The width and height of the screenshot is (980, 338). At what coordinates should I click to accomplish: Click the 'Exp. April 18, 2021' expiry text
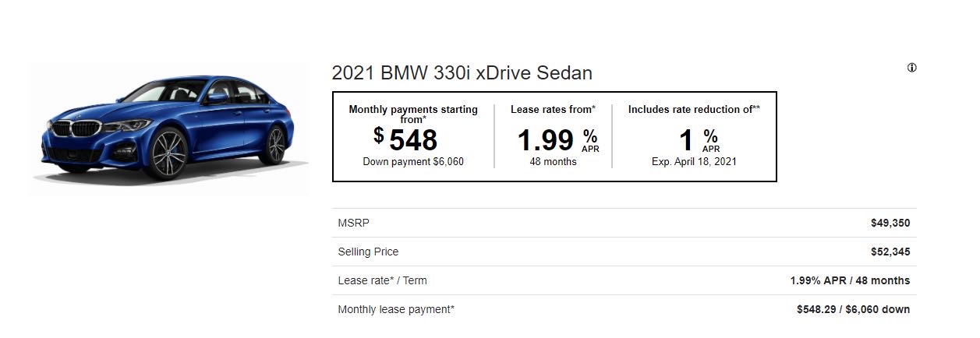(x=694, y=162)
